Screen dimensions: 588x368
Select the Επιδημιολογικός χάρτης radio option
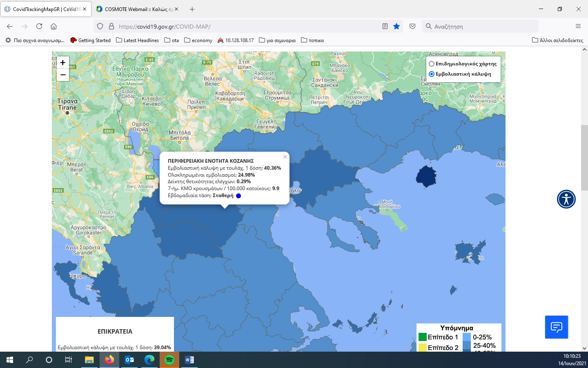pos(431,64)
